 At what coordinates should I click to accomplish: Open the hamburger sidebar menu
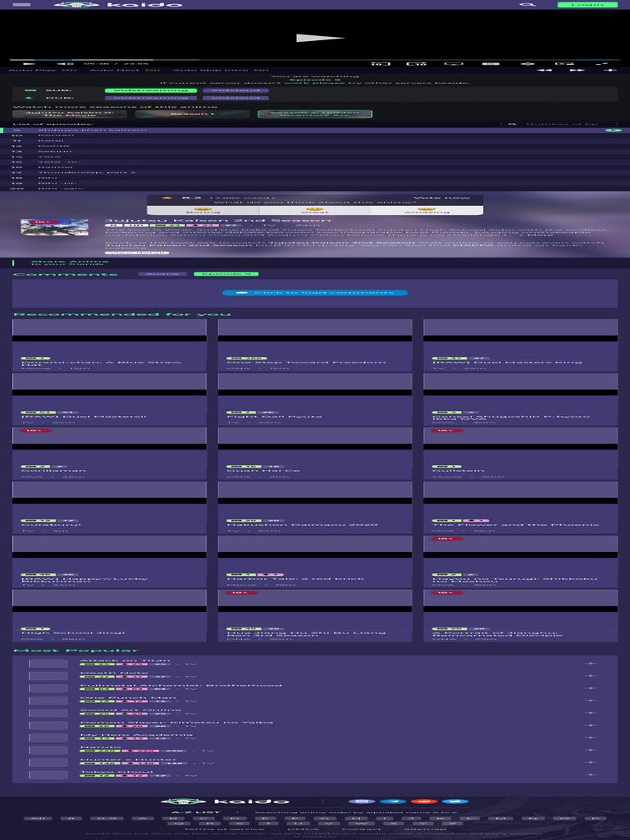(21, 5)
